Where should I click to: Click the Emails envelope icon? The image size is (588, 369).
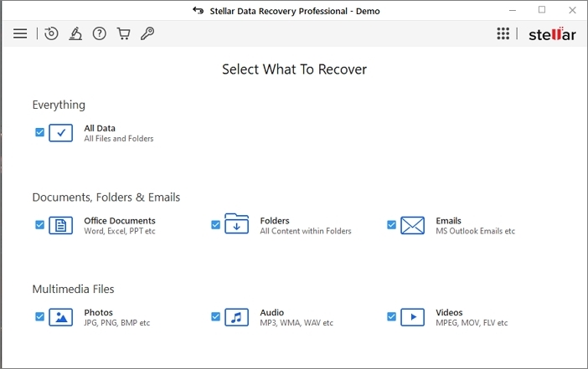(412, 226)
